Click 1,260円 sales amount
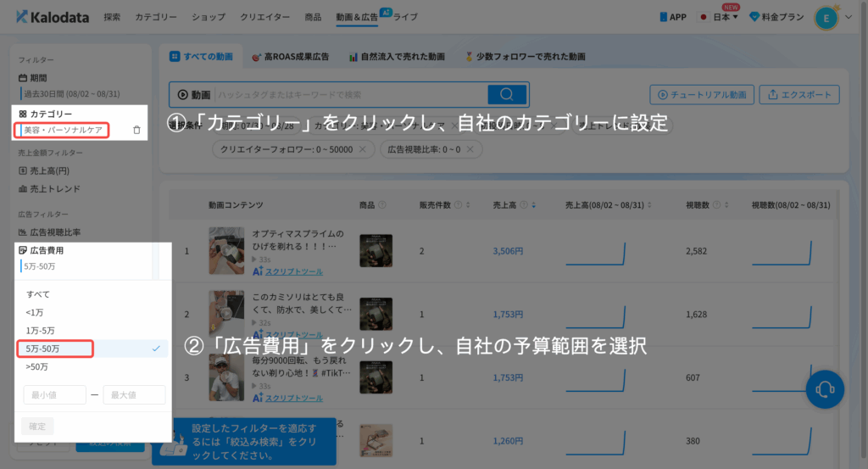This screenshot has height=469, width=868. pos(508,441)
